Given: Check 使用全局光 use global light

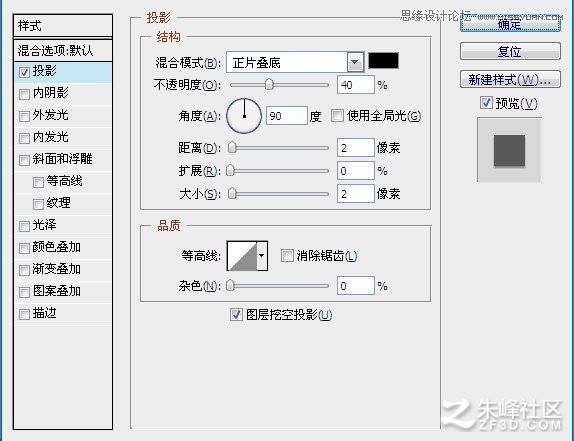Looking at the screenshot, I should point(337,116).
